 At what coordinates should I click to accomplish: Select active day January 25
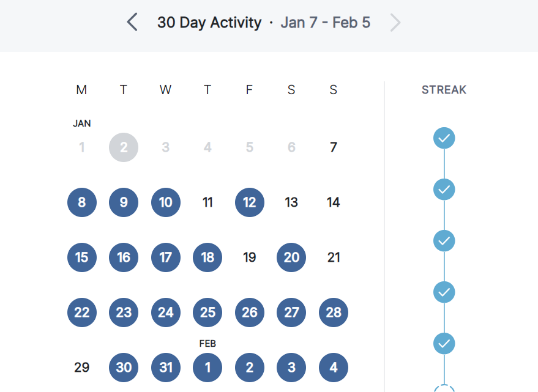207,312
